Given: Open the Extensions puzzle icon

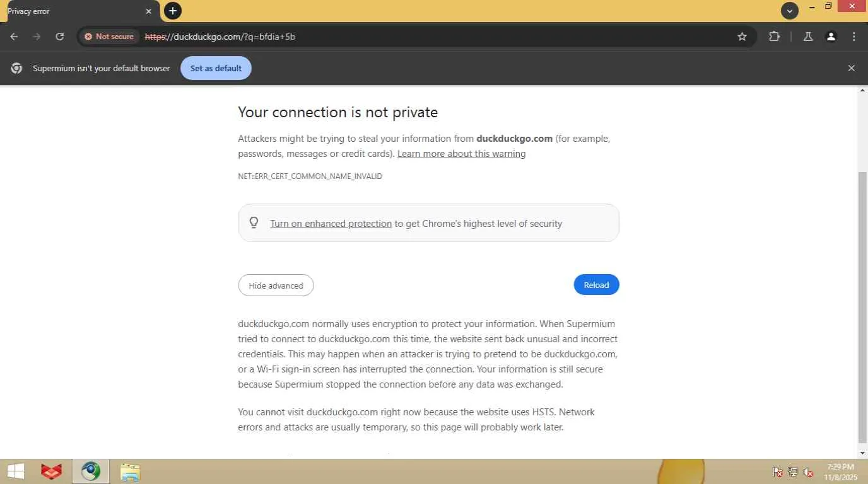Looking at the screenshot, I should pyautogui.click(x=774, y=37).
